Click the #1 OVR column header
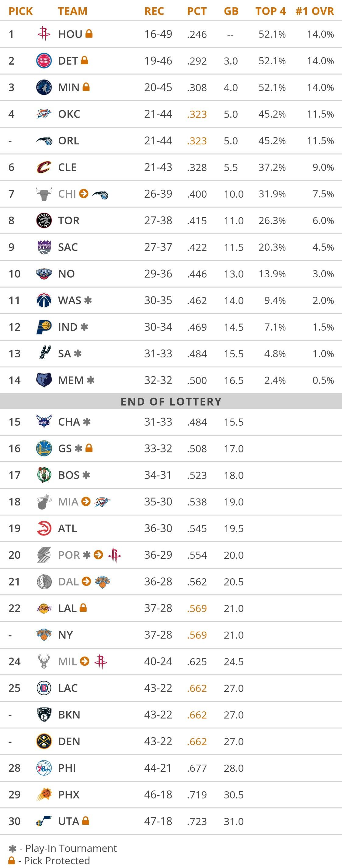The height and width of the screenshot is (868, 342). 314,11
